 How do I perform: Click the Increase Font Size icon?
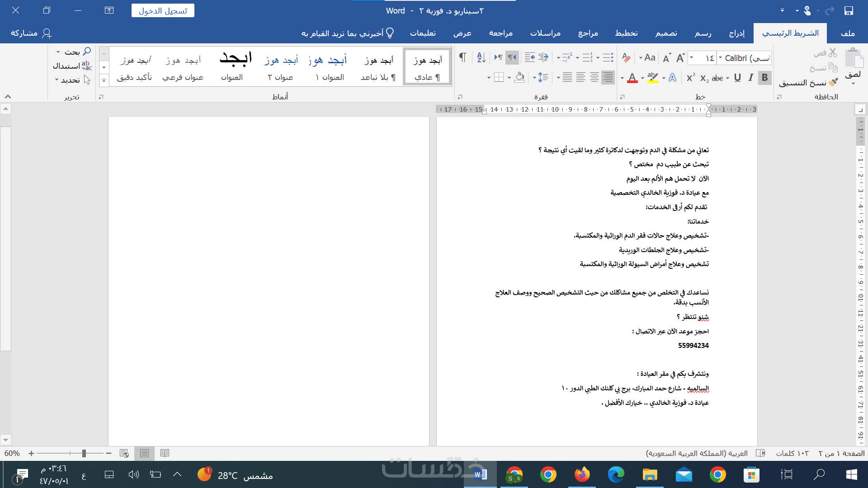[680, 58]
